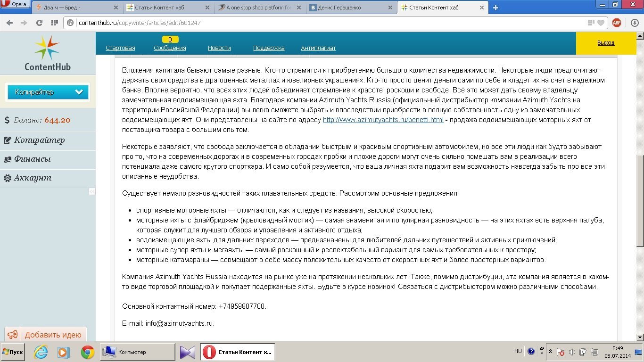
Task: Log out via the Выход link
Action: pyautogui.click(x=606, y=43)
